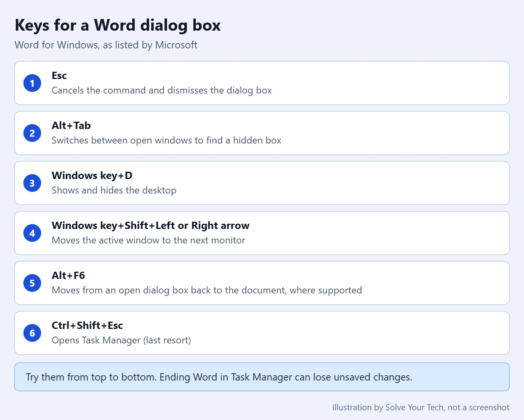Click the "Alt+Tab" shortcut heading

pos(71,126)
